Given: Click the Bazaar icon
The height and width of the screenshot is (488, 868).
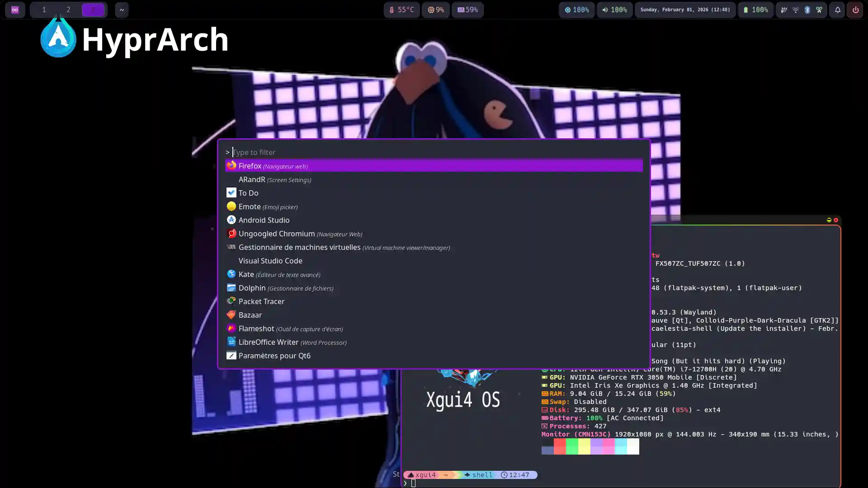Looking at the screenshot, I should coord(231,314).
